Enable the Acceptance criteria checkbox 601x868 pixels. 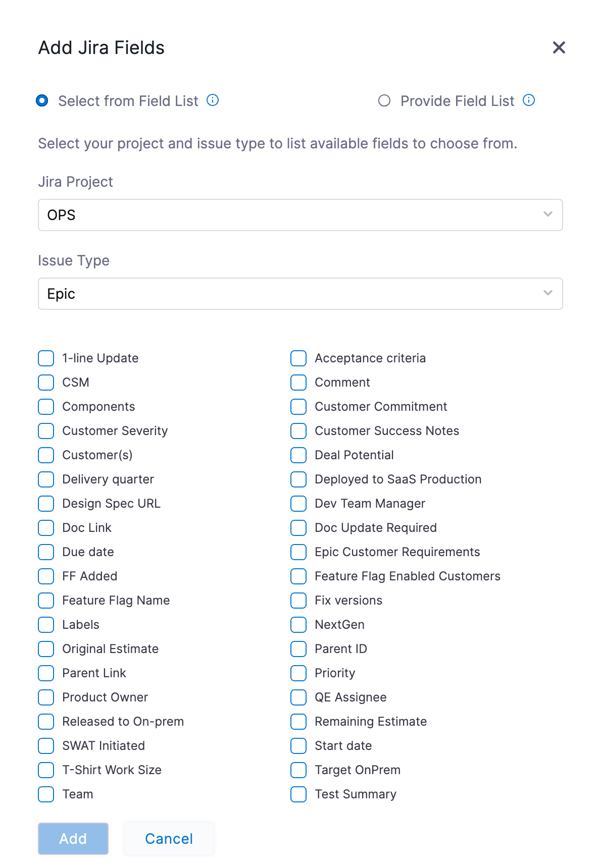298,358
